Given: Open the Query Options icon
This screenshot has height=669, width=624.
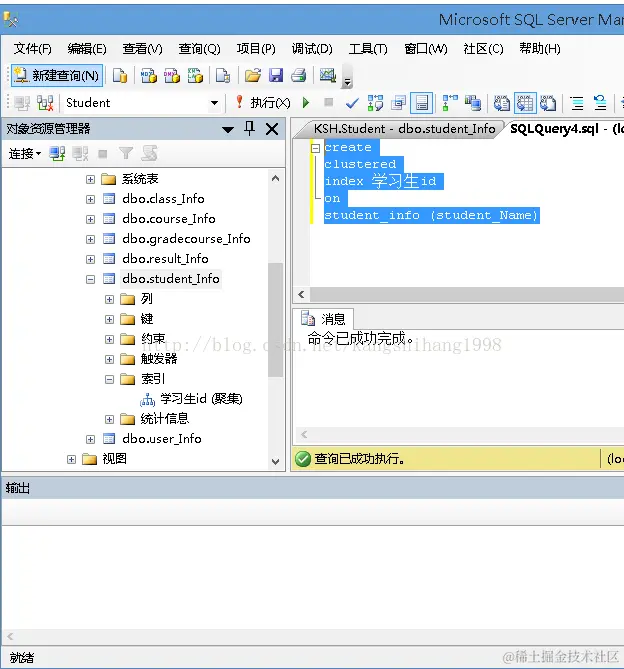Looking at the screenshot, I should (398, 103).
